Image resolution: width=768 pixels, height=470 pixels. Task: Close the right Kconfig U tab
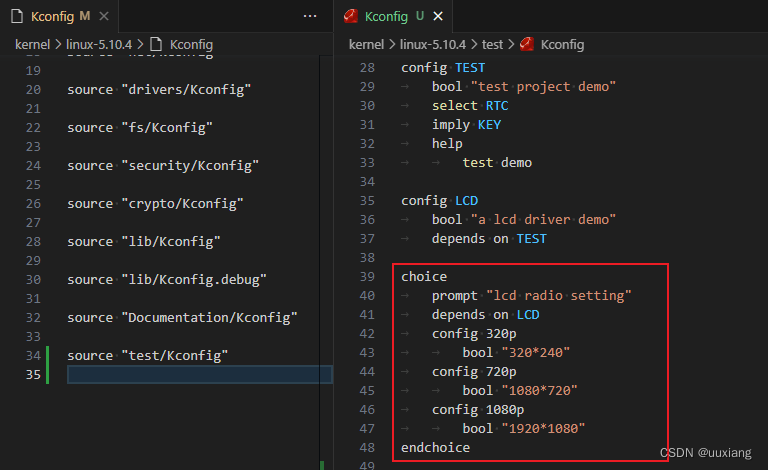click(x=438, y=16)
